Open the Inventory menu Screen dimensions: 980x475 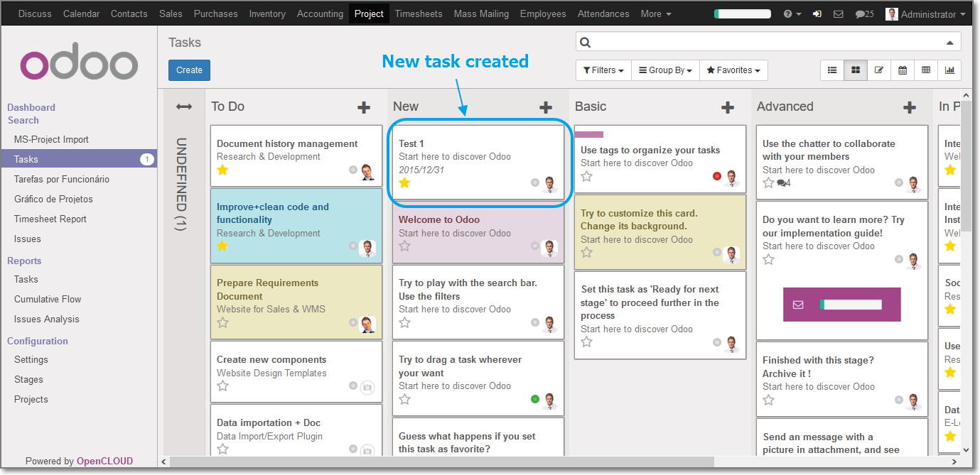[x=267, y=14]
